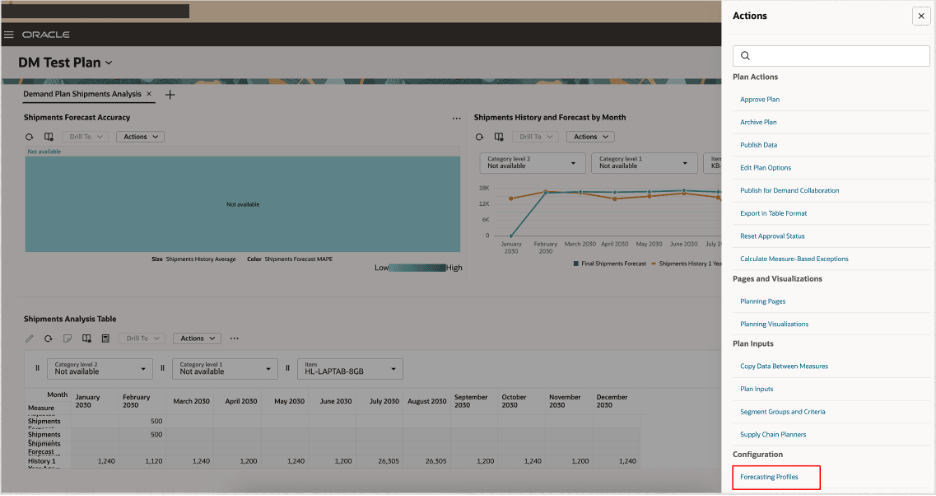Click the drag handle before the table's Category level 2 filter
Viewport: 936px width, 496px height.
[37, 368]
